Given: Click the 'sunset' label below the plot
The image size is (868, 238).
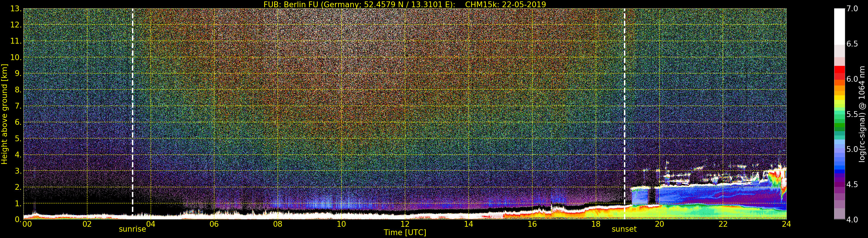Looking at the screenshot, I should (x=624, y=229).
